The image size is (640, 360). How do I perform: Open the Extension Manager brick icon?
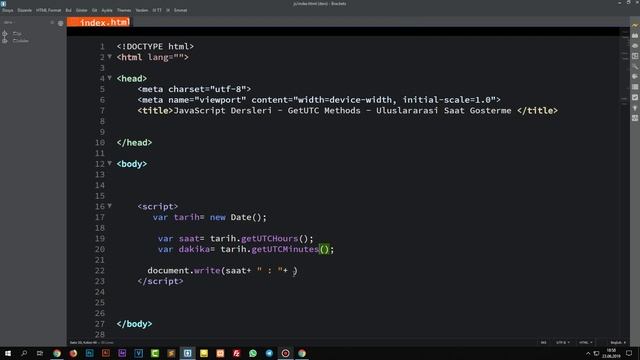(x=635, y=36)
